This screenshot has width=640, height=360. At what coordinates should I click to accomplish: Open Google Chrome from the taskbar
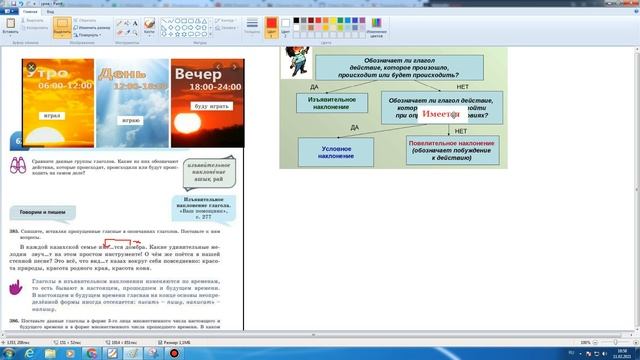click(91, 353)
